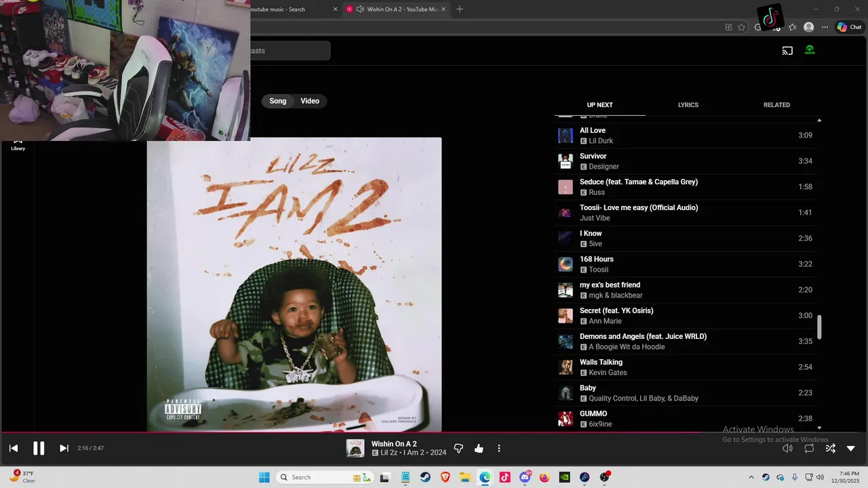Open the split screen icon in address bar
Viewport: 868px width, 488px height.
point(728,27)
